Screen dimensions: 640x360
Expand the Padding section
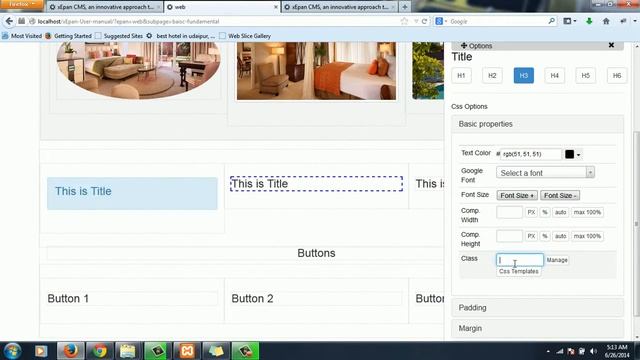[537, 308]
